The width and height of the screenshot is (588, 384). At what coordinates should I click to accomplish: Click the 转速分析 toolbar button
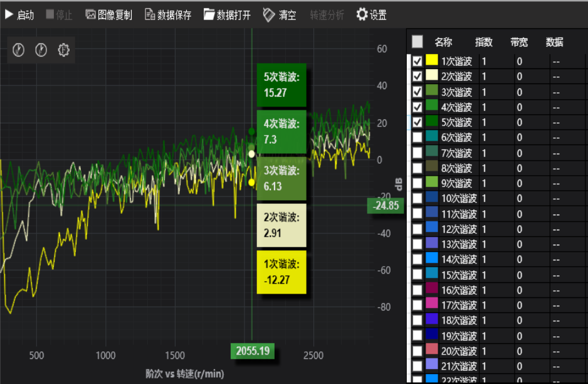click(327, 14)
